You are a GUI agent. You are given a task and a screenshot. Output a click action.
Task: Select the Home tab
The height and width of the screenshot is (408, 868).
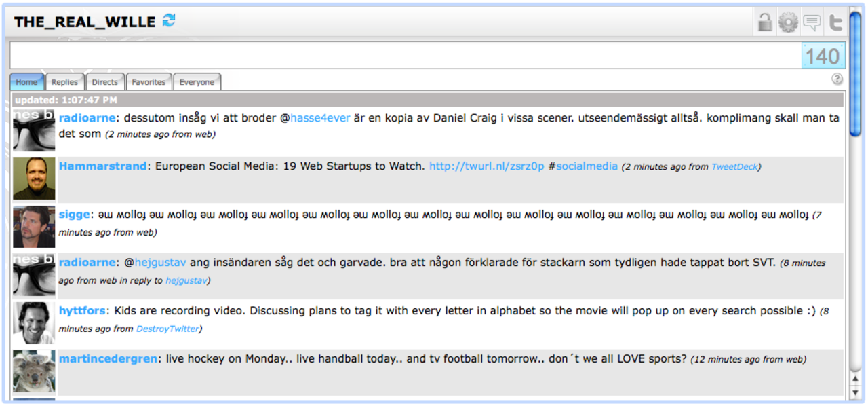click(26, 82)
